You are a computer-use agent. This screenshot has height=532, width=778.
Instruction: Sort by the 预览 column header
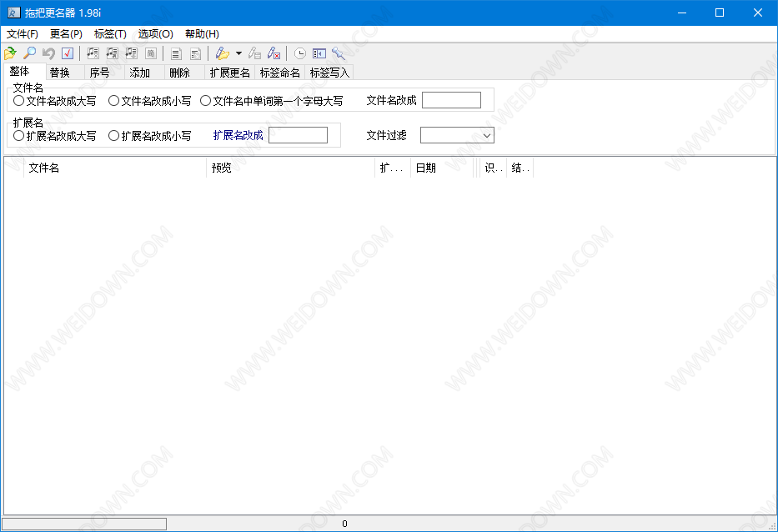tap(290, 168)
